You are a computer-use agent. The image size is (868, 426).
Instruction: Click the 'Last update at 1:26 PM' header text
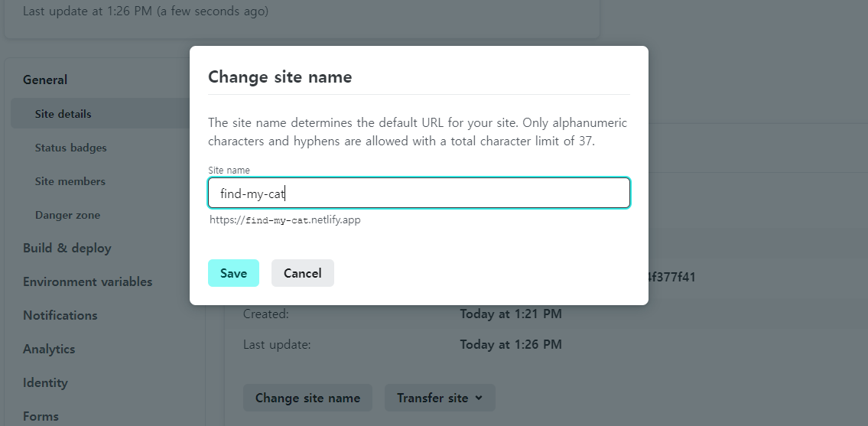(145, 11)
